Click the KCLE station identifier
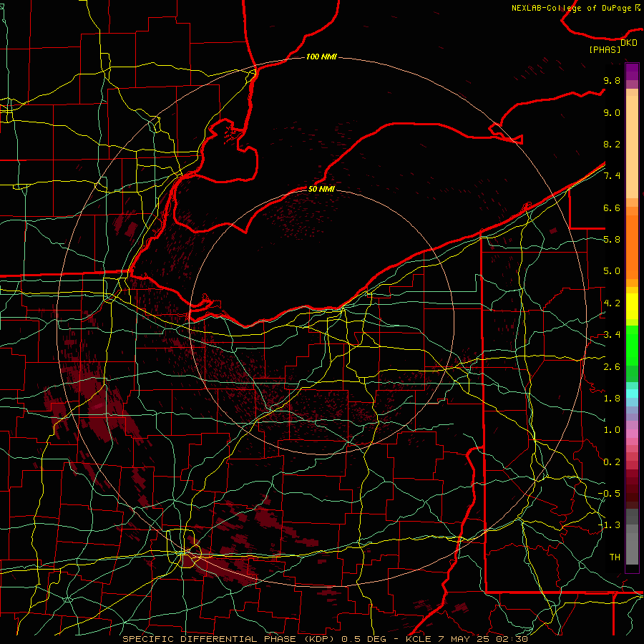Screen dimensions: 644x644 pyautogui.click(x=419, y=639)
